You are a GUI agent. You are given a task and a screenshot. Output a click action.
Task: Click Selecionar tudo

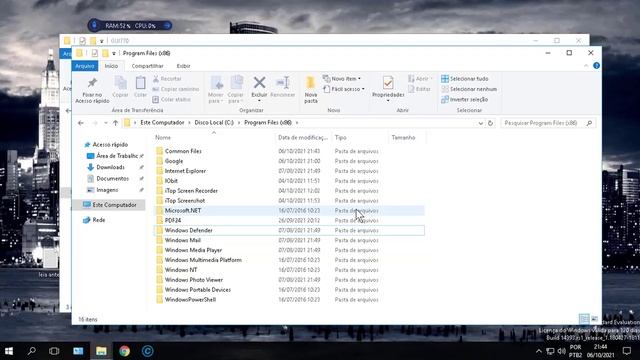click(464, 79)
